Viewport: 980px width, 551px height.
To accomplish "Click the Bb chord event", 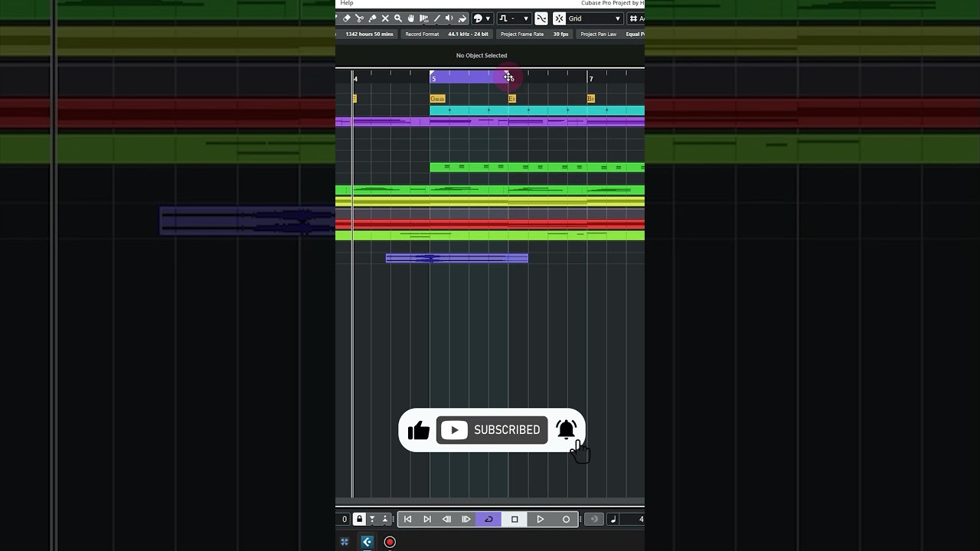I will [590, 99].
